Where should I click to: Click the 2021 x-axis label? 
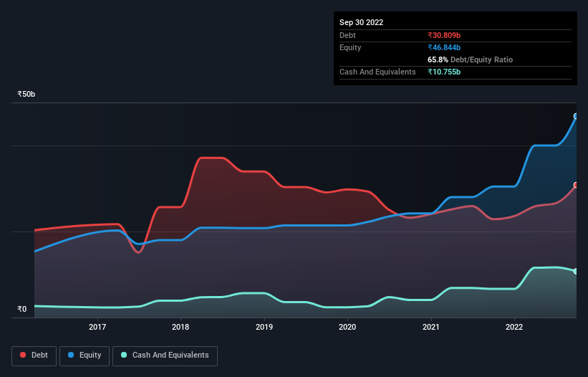[431, 327]
